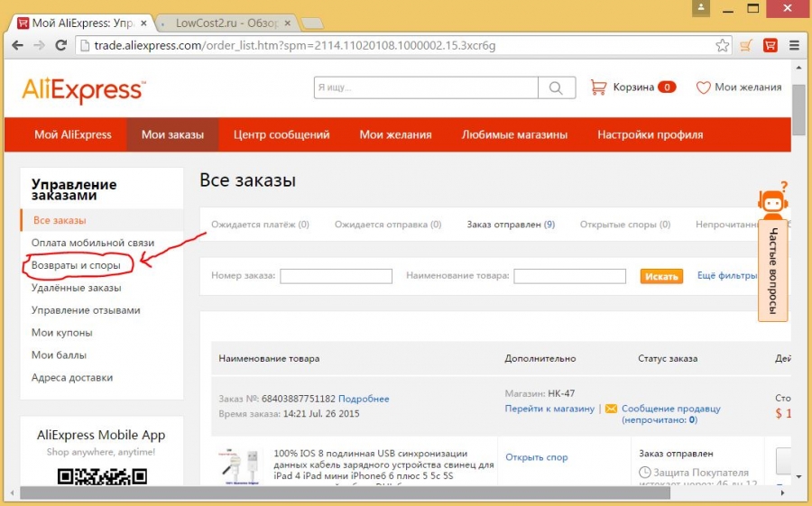Filter by Ожидается платёж (0)
The height and width of the screenshot is (506, 812).
260,225
